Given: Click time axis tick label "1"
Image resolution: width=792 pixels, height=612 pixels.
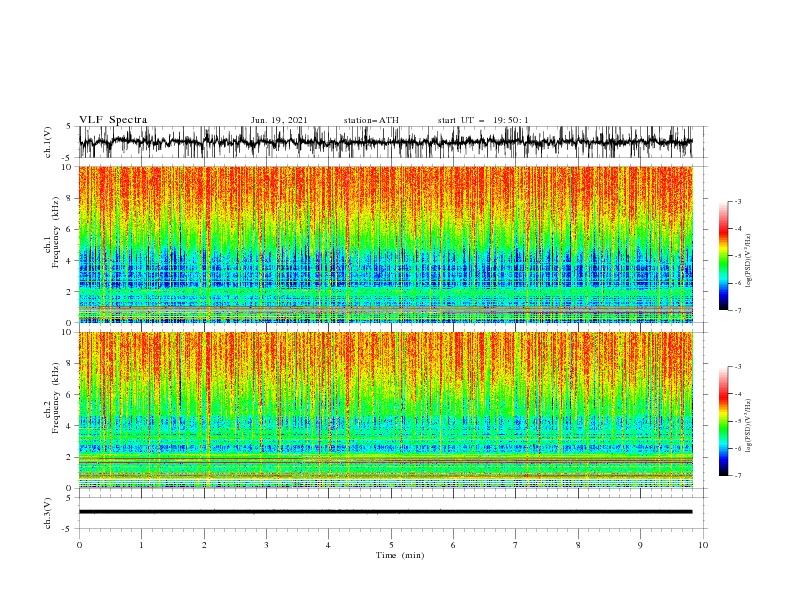Looking at the screenshot, I should pos(141,545).
